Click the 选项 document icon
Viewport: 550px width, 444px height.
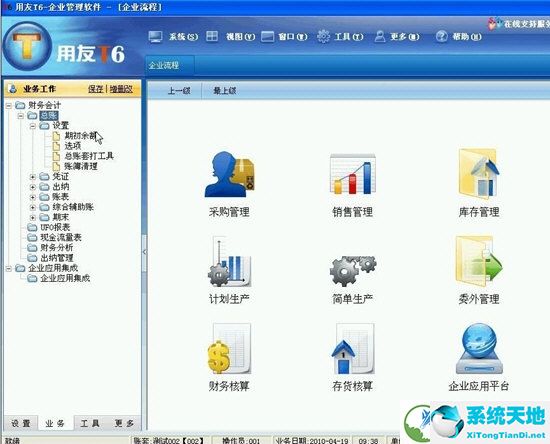click(x=56, y=146)
